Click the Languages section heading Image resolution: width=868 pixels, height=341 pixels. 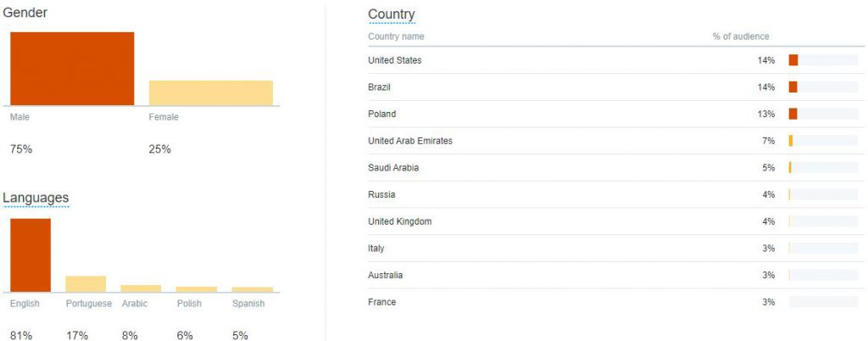36,198
